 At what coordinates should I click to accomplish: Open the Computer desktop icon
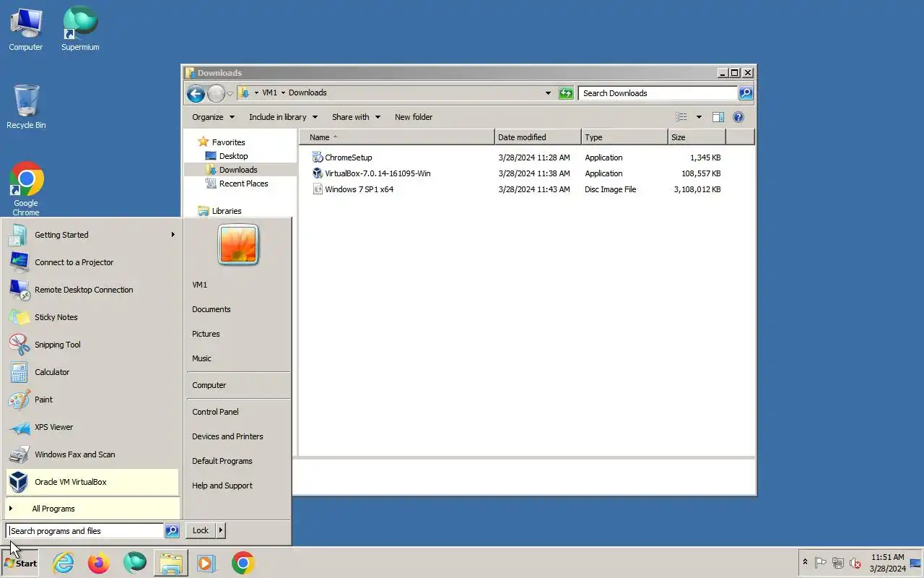(x=26, y=29)
